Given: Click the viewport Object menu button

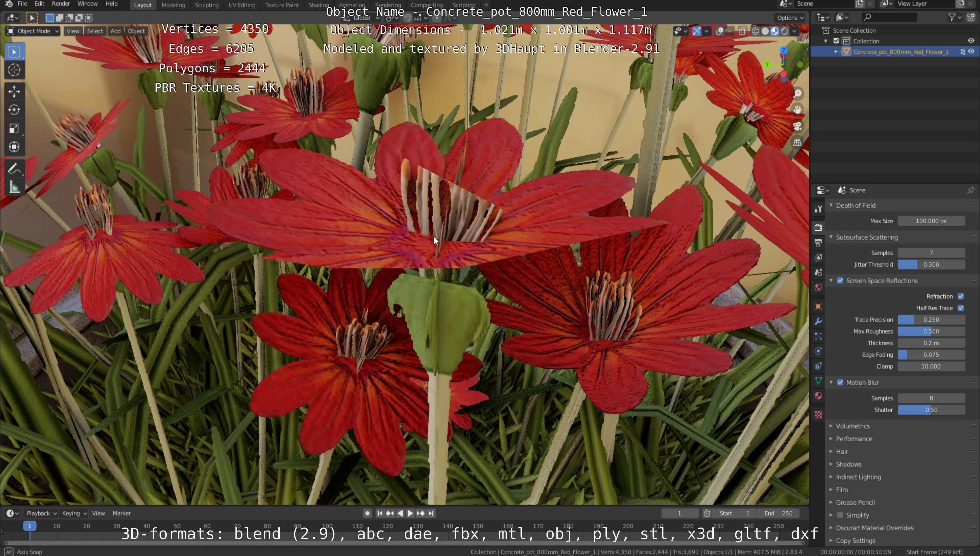Looking at the screenshot, I should coord(136,31).
